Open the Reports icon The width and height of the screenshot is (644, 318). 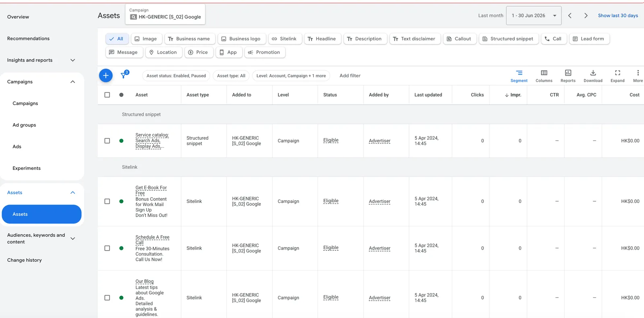(568, 76)
